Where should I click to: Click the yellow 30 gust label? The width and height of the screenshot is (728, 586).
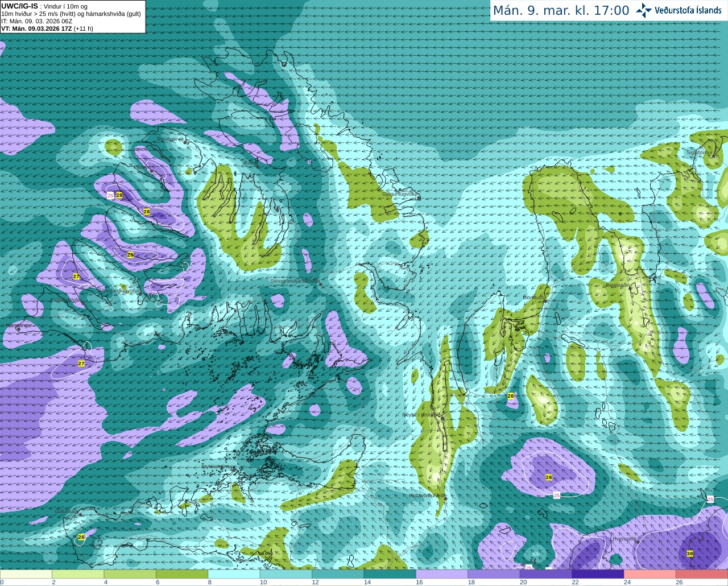[x=690, y=554]
